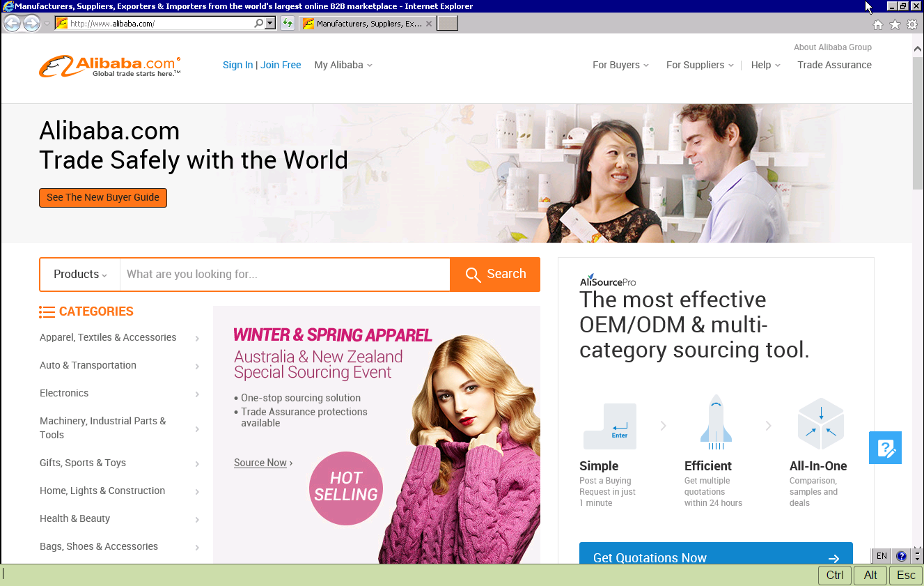Expand arrow next to Health & Beauty
This screenshot has height=586, width=924.
(197, 520)
